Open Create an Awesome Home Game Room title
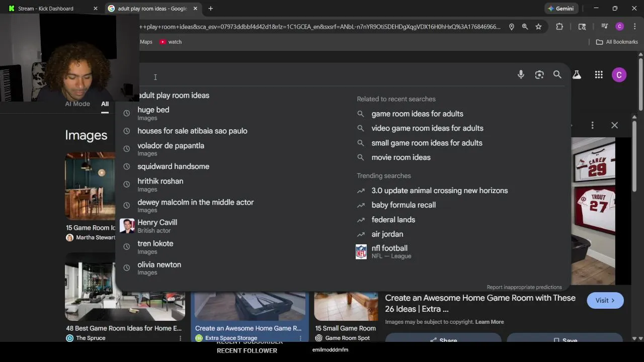 [248, 328]
